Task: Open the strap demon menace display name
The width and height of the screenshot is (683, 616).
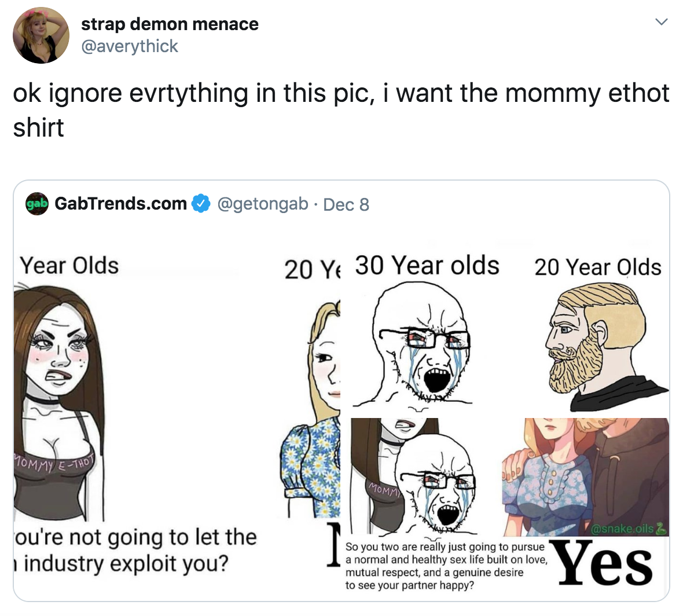Action: point(170,24)
